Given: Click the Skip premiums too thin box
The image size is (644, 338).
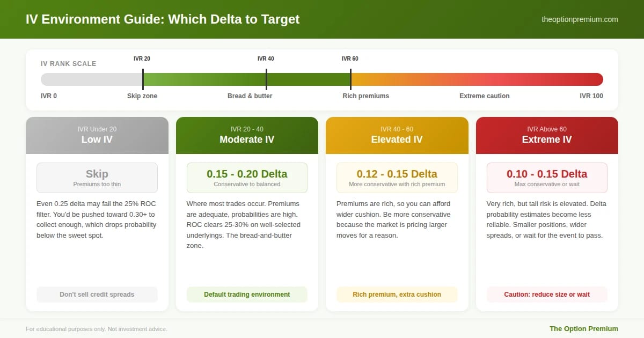Looking at the screenshot, I should (97, 178).
